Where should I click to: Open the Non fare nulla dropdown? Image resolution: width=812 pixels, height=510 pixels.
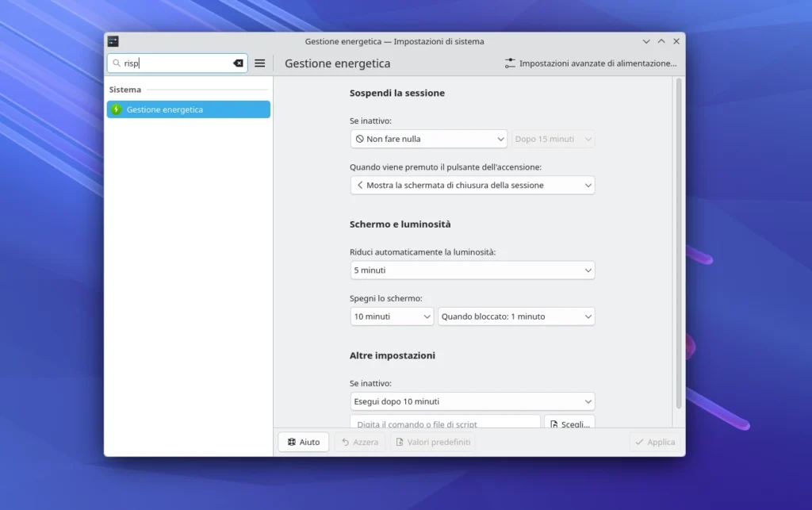tap(428, 138)
